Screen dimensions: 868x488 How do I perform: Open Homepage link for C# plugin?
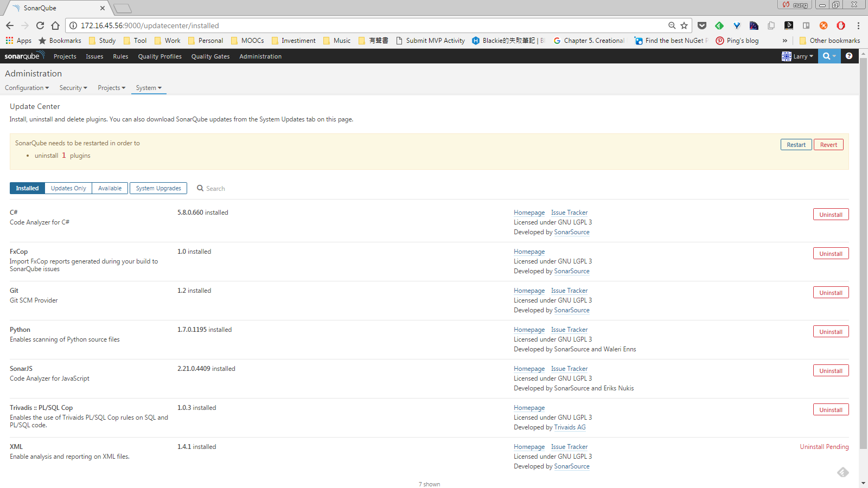(x=529, y=213)
